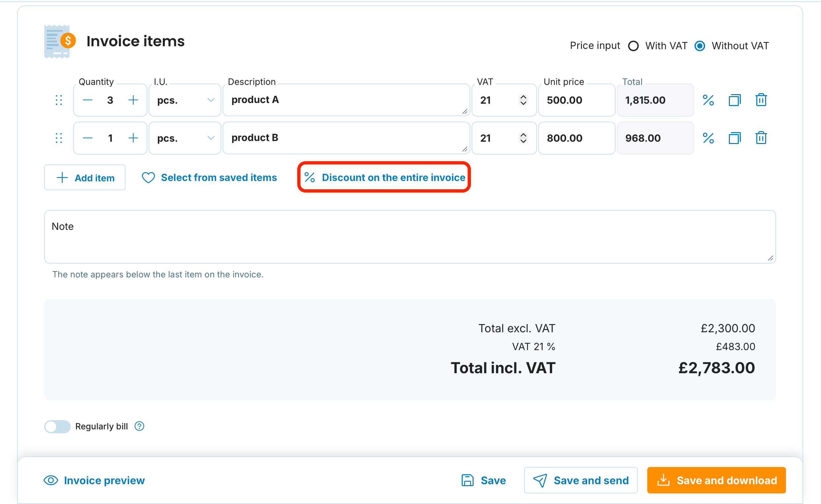Decrease quantity of product B
Screen dimensions: 821x504
[88, 138]
